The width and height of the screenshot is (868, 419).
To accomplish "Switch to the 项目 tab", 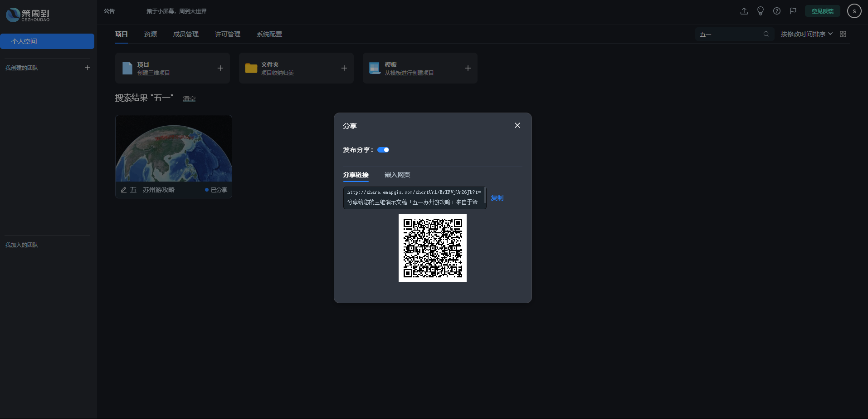I will tap(122, 34).
